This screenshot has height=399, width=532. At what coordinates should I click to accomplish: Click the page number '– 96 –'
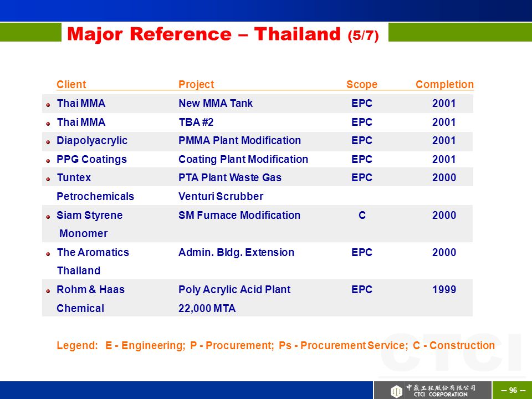[513, 391]
